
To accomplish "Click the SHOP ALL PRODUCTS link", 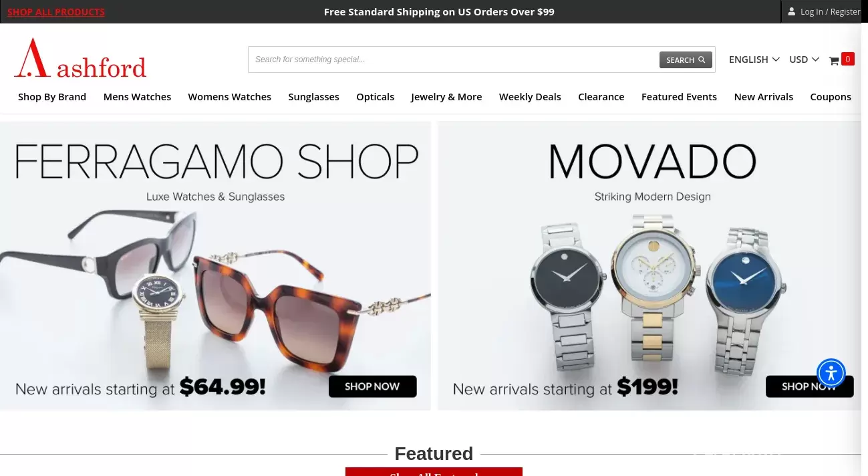I will pos(56,12).
